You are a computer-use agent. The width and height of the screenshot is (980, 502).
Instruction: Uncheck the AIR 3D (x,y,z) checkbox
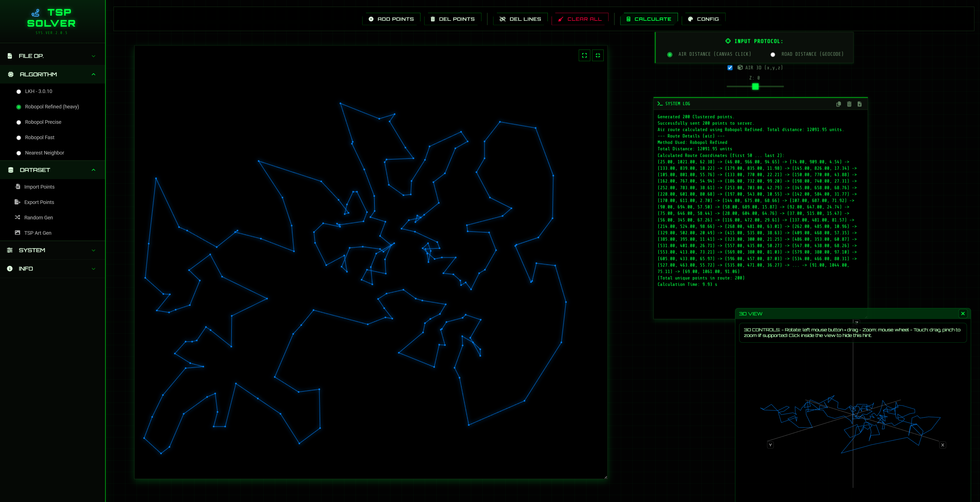(730, 68)
